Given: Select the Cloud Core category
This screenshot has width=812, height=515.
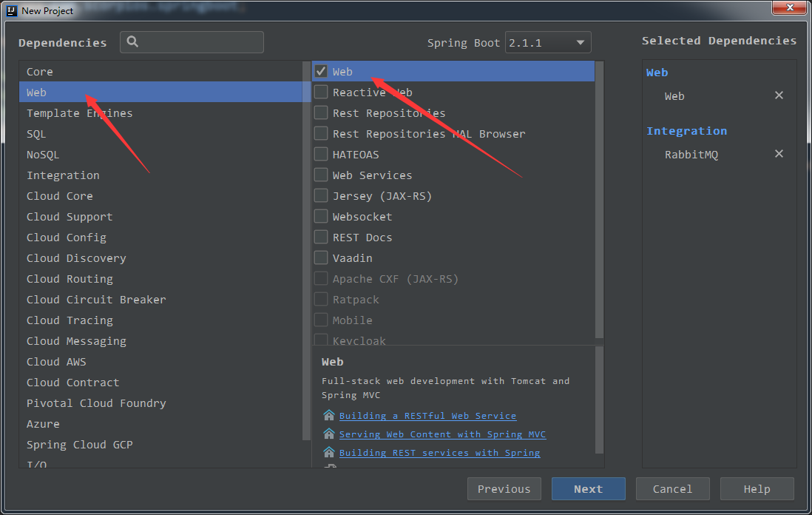Looking at the screenshot, I should pos(161,196).
